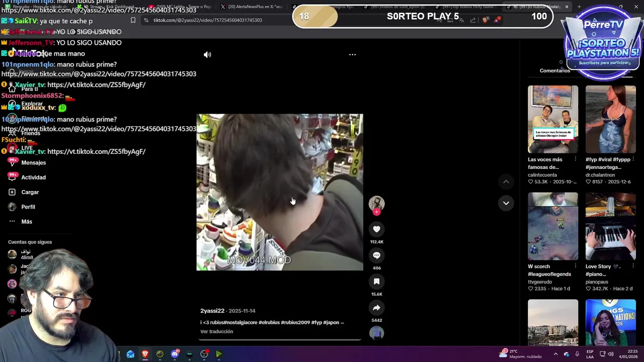644x362 pixels.
Task: Open the cityscape video thumbnail
Action: click(x=553, y=322)
